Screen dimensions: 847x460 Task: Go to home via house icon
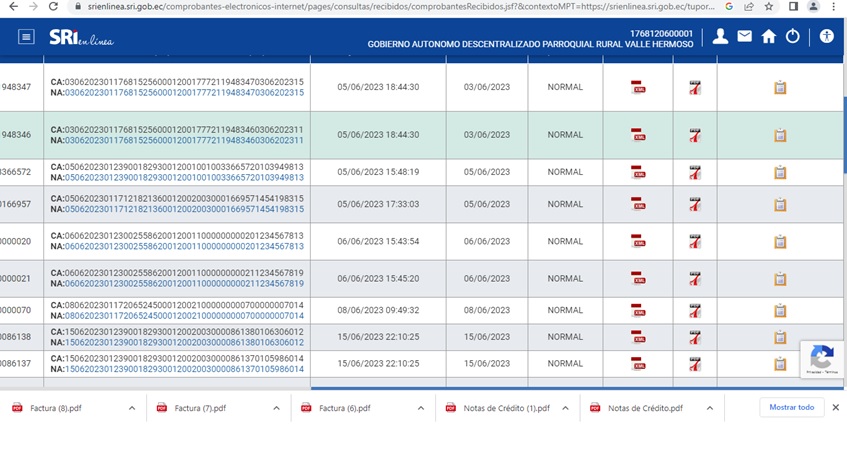[768, 37]
